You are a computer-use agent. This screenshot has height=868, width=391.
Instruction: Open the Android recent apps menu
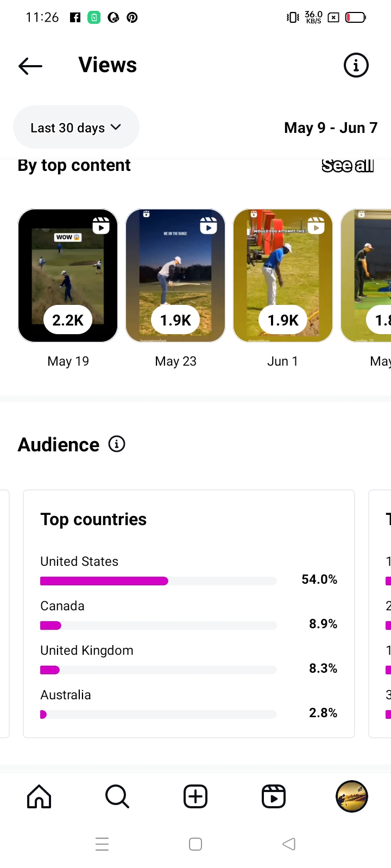[102, 844]
